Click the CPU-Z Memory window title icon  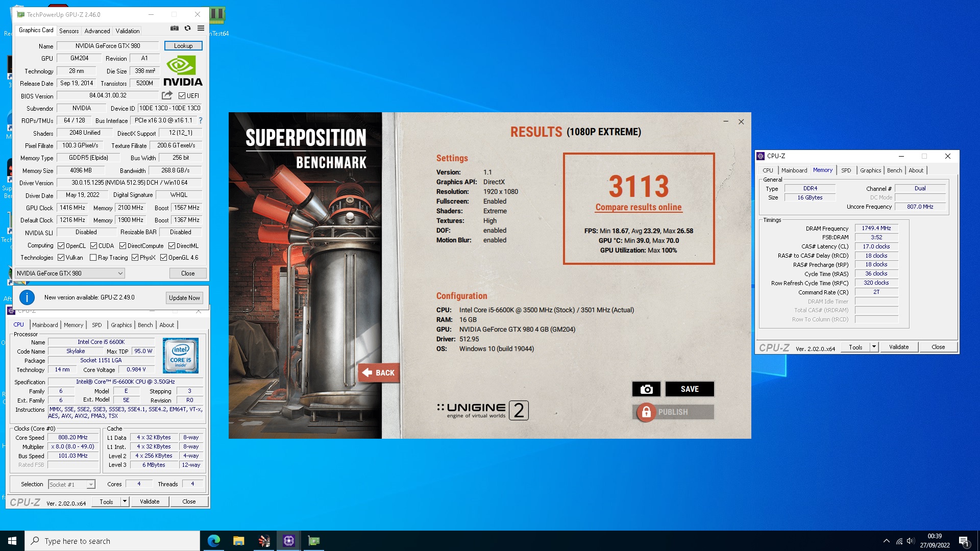click(x=761, y=156)
